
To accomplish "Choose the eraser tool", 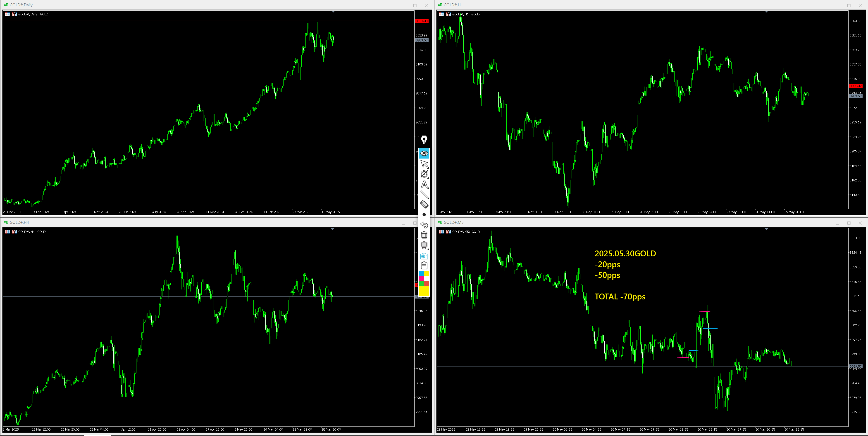I will point(424,204).
